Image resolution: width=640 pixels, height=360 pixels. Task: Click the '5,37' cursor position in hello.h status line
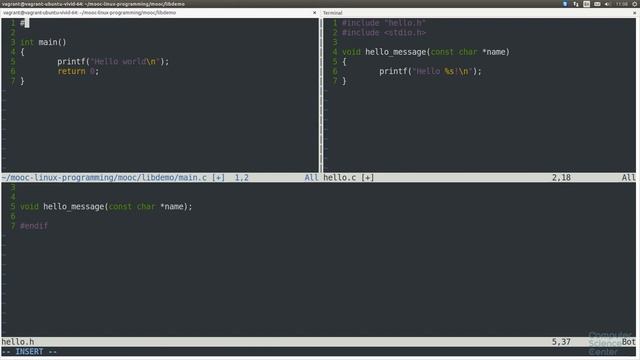[x=561, y=342]
